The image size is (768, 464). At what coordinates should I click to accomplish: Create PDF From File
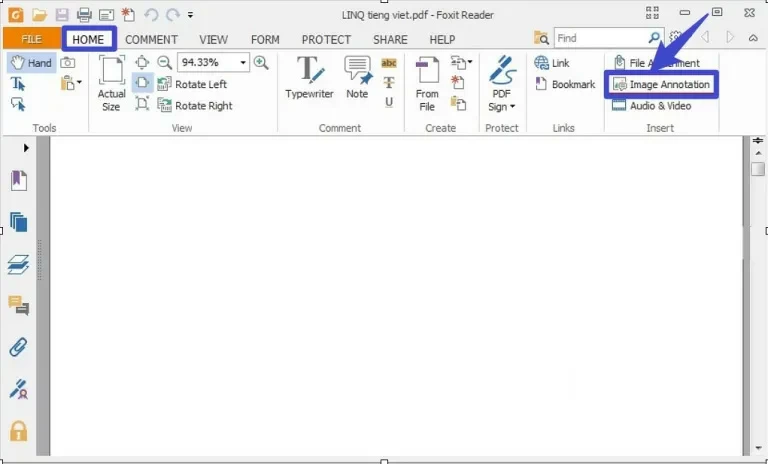pyautogui.click(x=427, y=84)
